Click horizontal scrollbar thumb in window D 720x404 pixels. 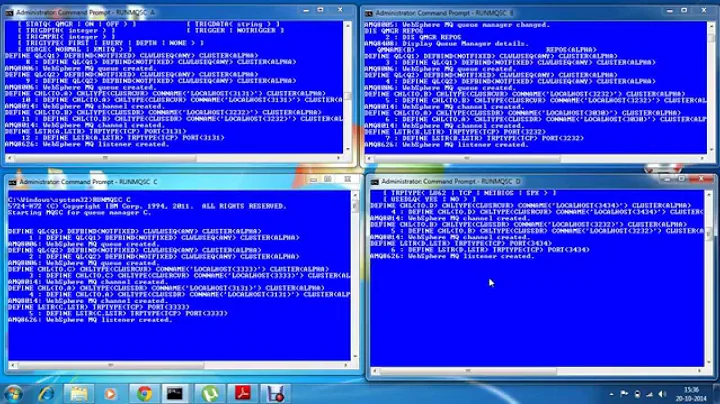click(467, 371)
